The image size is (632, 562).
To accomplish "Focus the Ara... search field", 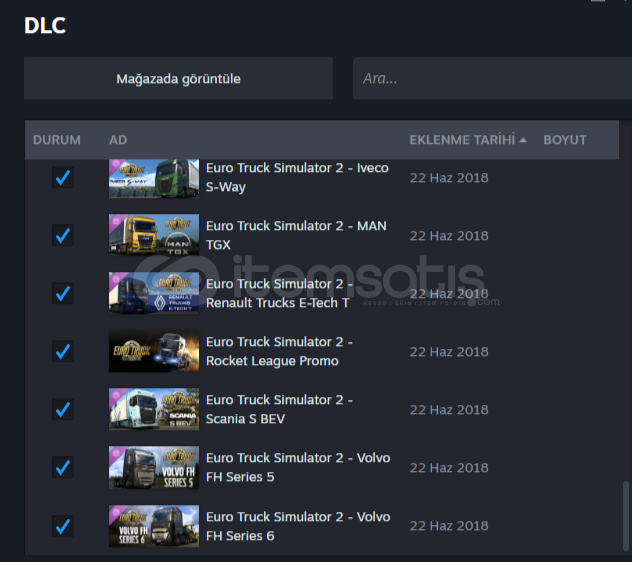I will pos(493,78).
